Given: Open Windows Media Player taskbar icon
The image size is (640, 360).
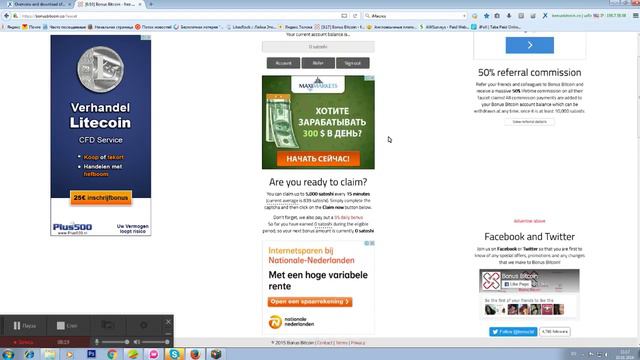Looking at the screenshot, I should pos(70,354).
